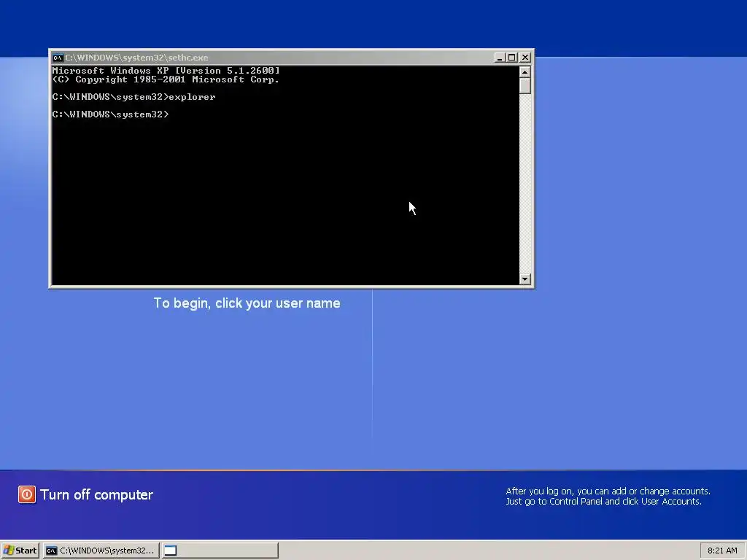Click the blank window icon on taskbar

tap(171, 551)
